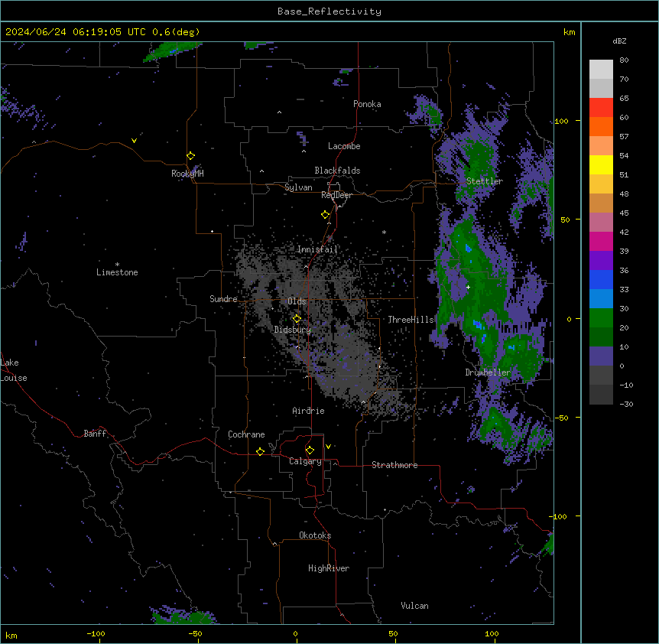Select the magenta 42 dBZ legend swatch
The height and width of the screenshot is (644, 659).
click(601, 241)
